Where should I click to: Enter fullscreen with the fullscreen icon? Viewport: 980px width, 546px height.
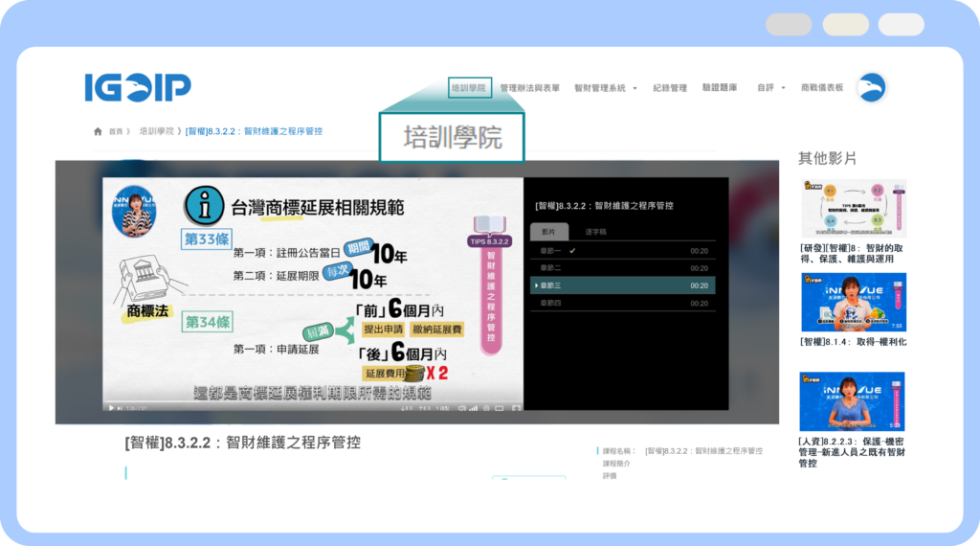516,408
